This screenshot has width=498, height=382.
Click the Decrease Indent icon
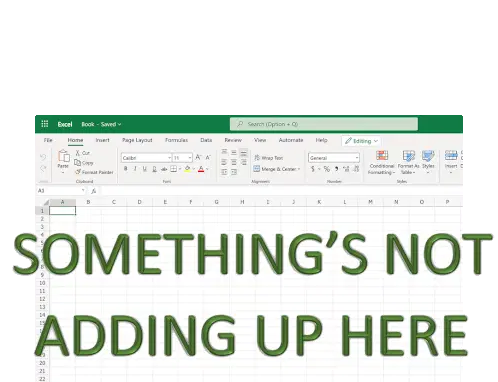224,172
